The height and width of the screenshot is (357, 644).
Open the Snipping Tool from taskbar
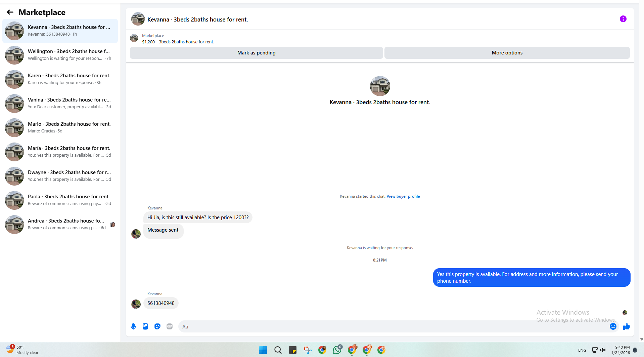308,350
